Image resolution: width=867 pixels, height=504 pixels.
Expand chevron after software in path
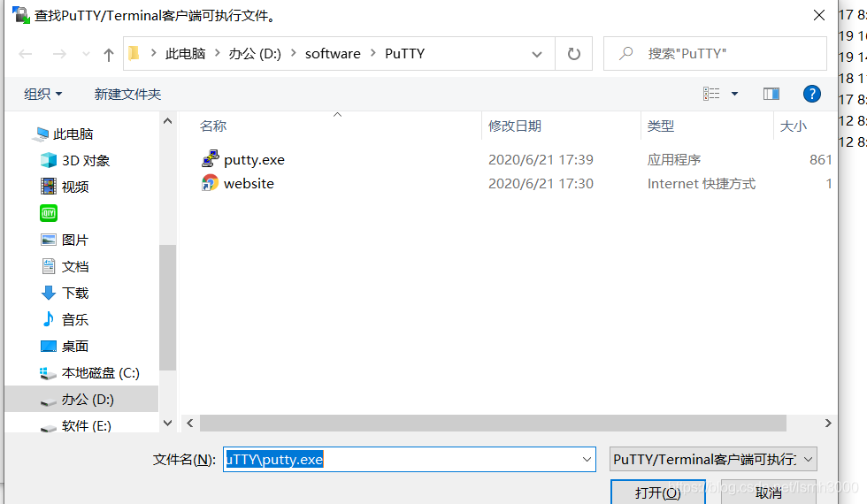click(373, 53)
